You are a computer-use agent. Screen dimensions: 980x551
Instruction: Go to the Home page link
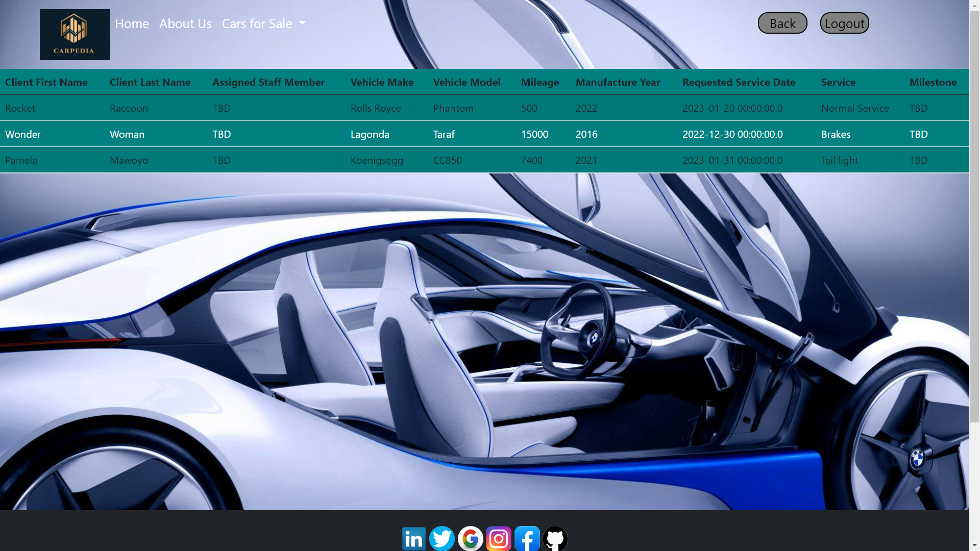[132, 23]
